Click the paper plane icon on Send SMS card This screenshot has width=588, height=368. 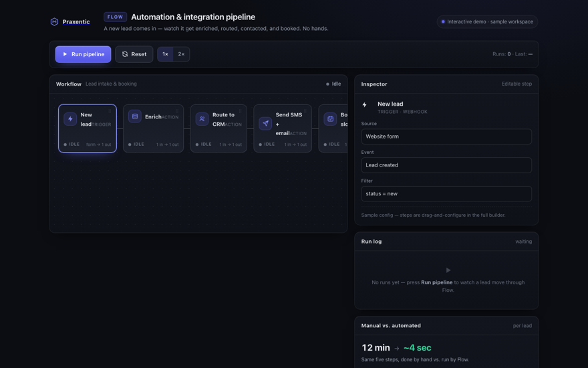265,123
